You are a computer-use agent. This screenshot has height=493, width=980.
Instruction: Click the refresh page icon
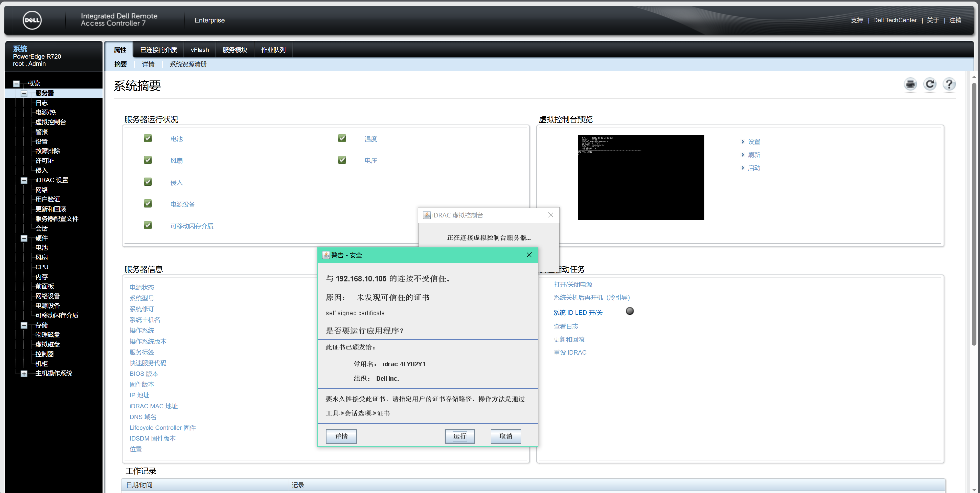point(930,84)
